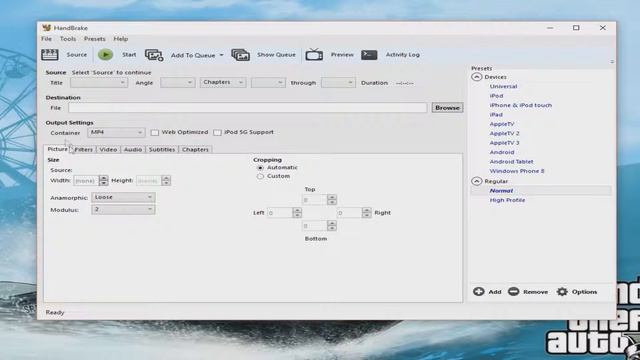Click the Show Queue toolbar label

[276, 55]
